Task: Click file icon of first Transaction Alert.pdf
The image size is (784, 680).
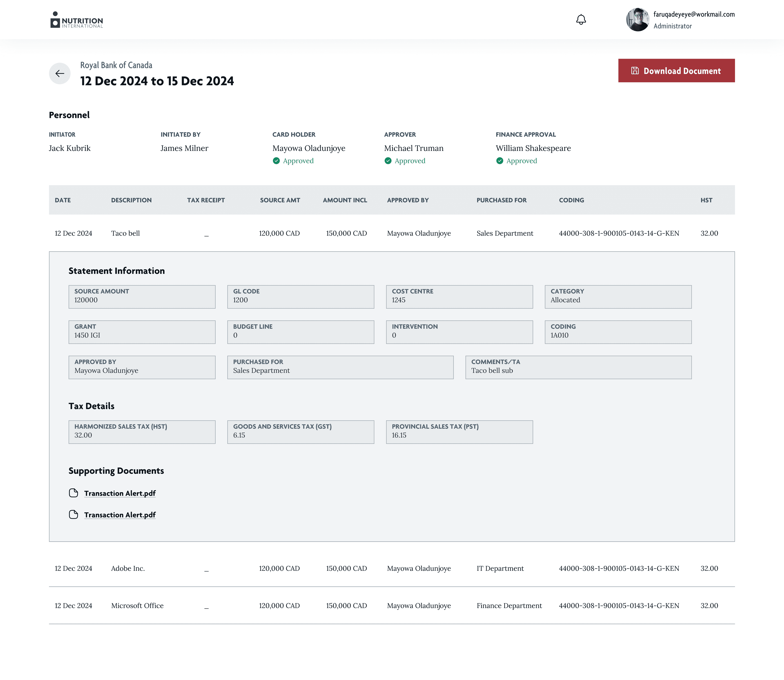Action: pos(74,493)
